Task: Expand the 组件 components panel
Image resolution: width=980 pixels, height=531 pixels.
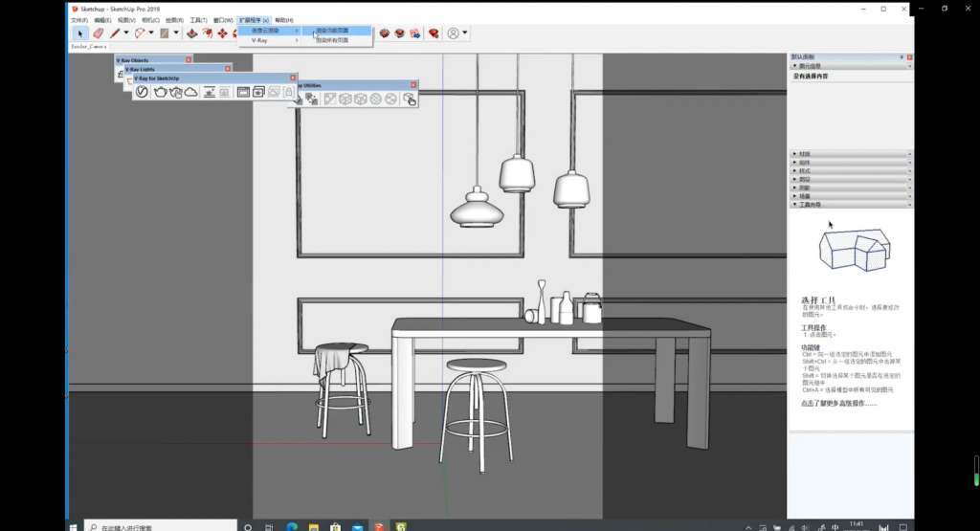Action: point(850,163)
